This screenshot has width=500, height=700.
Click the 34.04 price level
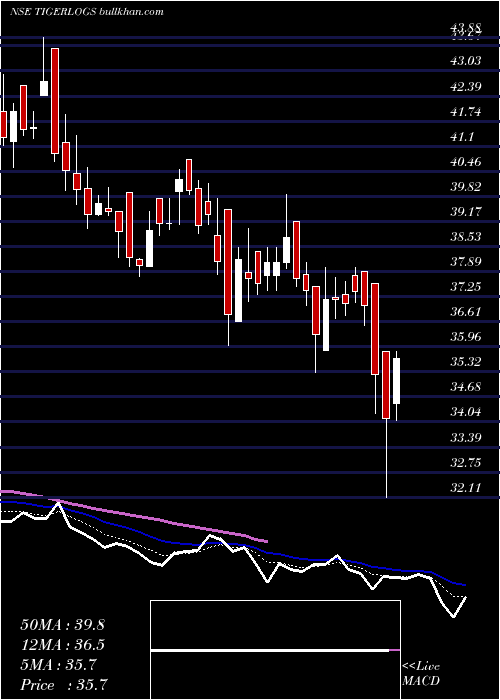point(466,412)
